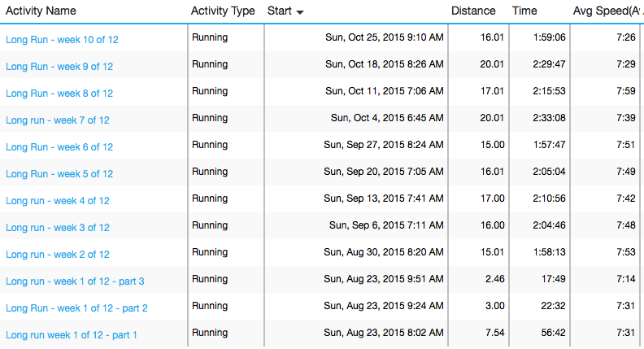644x349 pixels.
Task: Open Long run - week 7 of 12
Action: pyautogui.click(x=58, y=120)
